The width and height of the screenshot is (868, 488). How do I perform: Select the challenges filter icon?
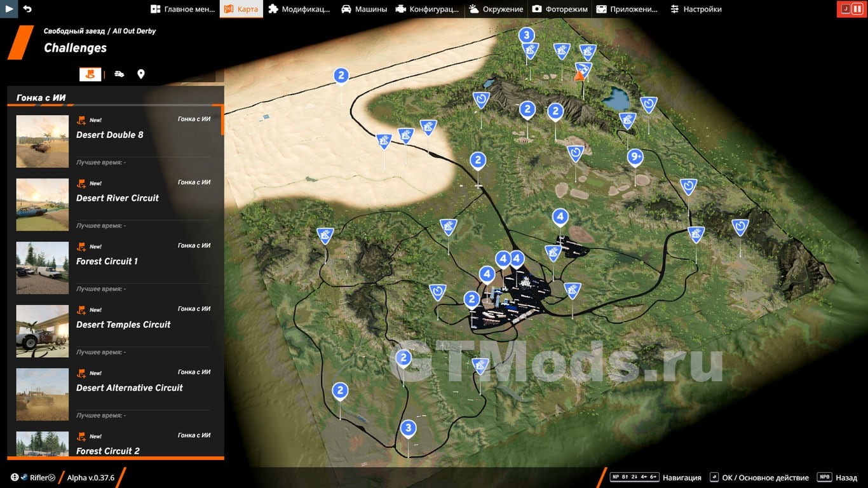[x=90, y=74]
